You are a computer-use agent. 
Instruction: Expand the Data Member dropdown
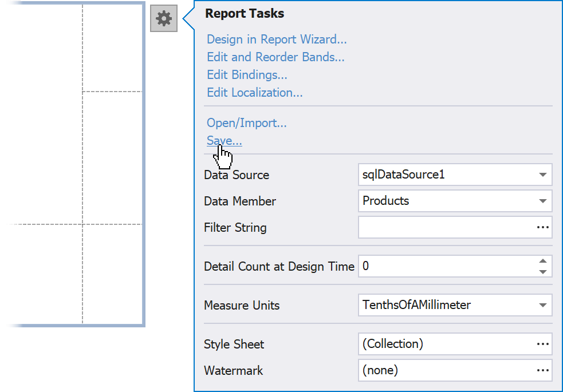point(542,201)
